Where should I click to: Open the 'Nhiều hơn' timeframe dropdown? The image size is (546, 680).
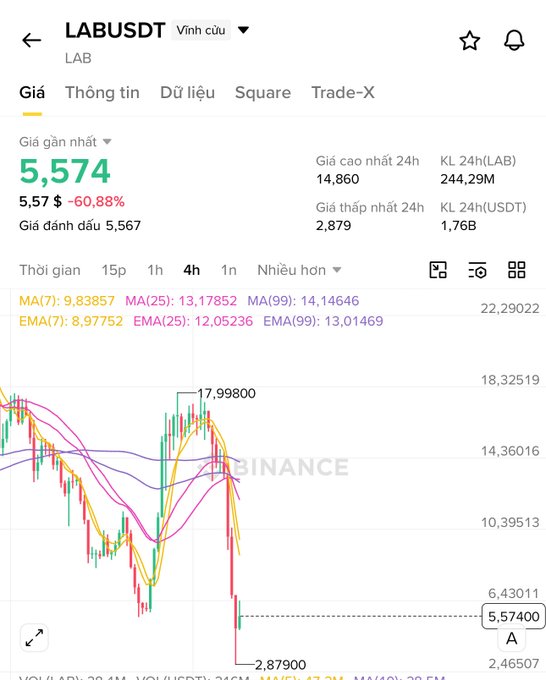point(299,270)
